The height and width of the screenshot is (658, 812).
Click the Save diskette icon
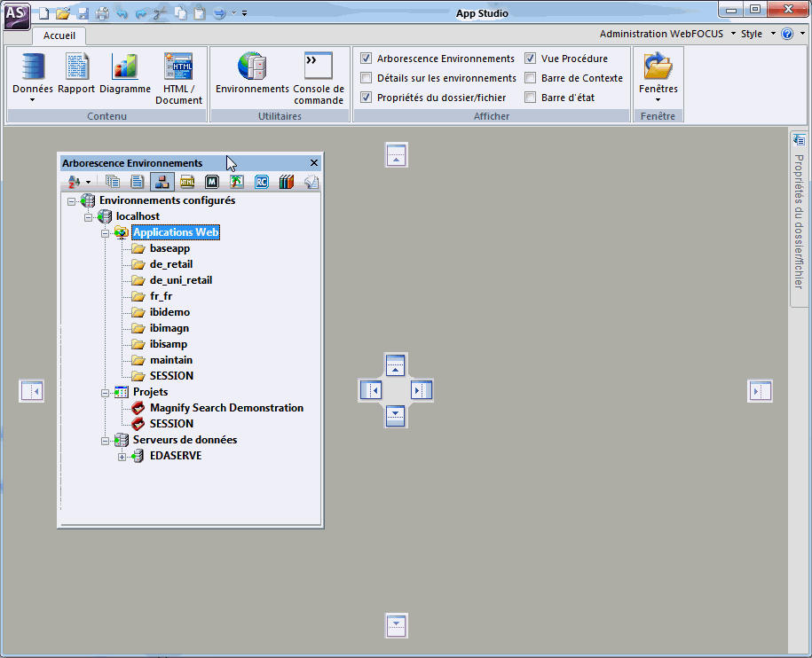click(83, 13)
